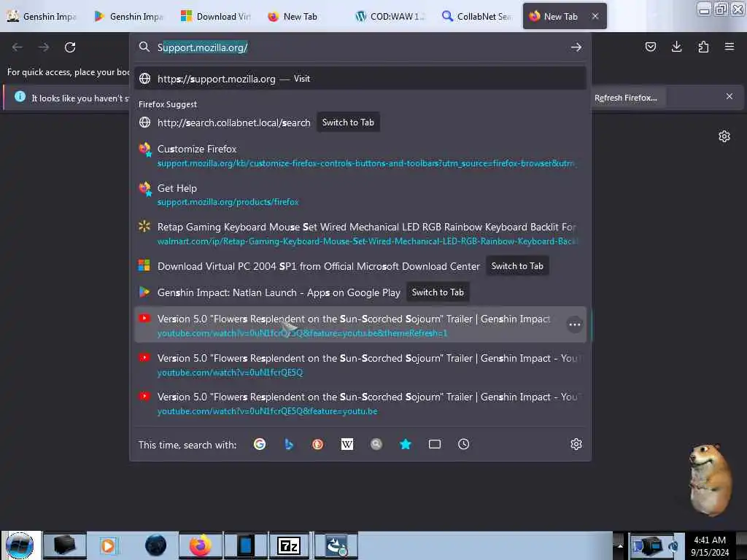The height and width of the screenshot is (560, 747).
Task: Reload the page with the refresh icon
Action: tap(70, 47)
